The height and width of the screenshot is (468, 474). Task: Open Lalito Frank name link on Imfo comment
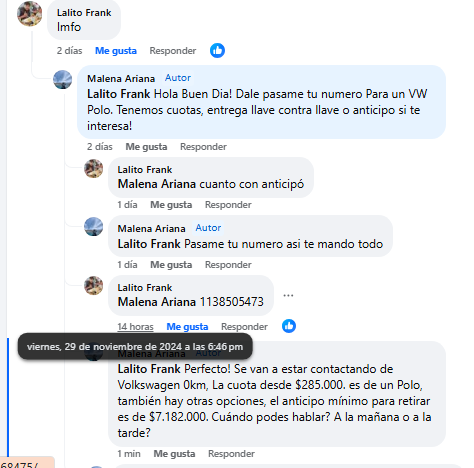tap(84, 13)
